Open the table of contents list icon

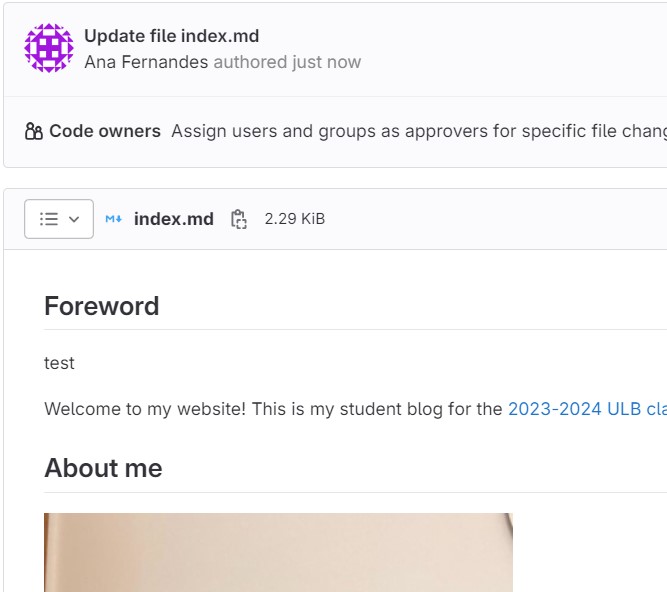pos(49,219)
